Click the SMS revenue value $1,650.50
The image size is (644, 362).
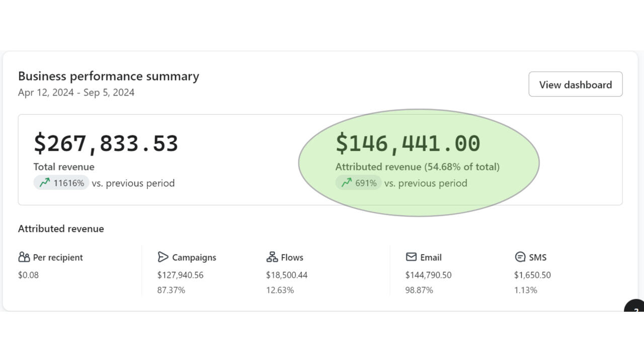(x=532, y=275)
